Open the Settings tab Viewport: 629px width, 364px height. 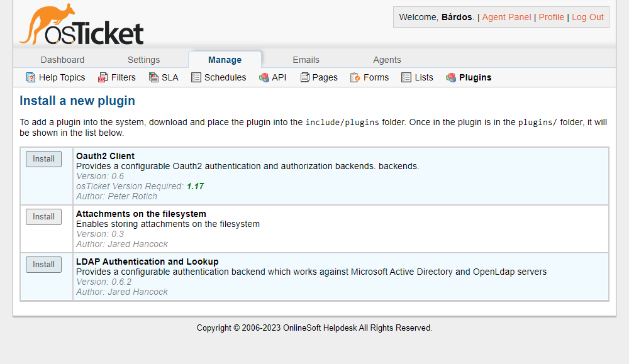click(143, 59)
